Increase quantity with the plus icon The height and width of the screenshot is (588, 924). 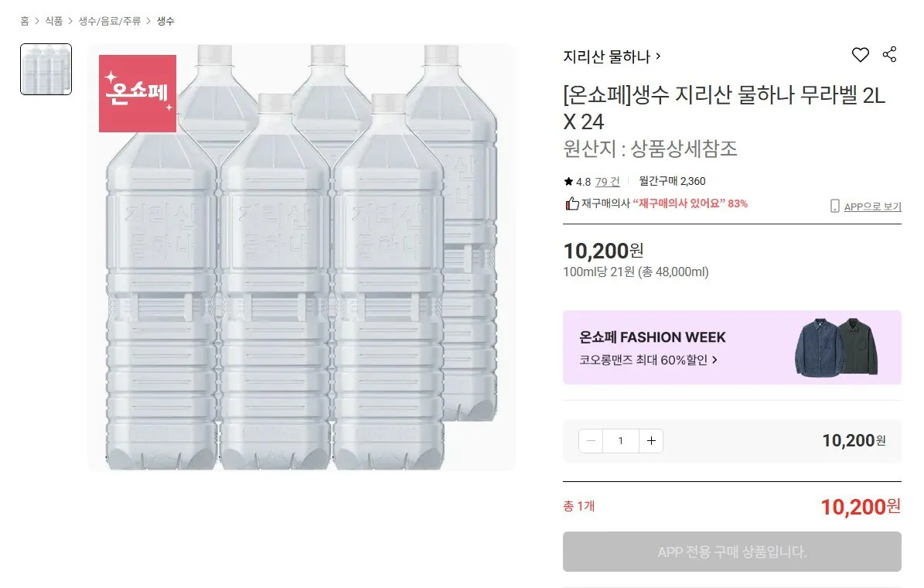point(651,440)
